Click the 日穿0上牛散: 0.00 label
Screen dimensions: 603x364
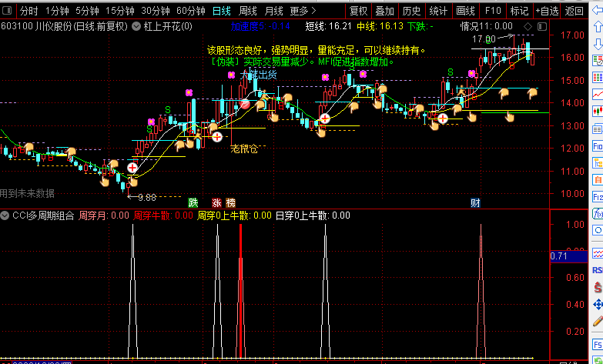click(x=313, y=215)
